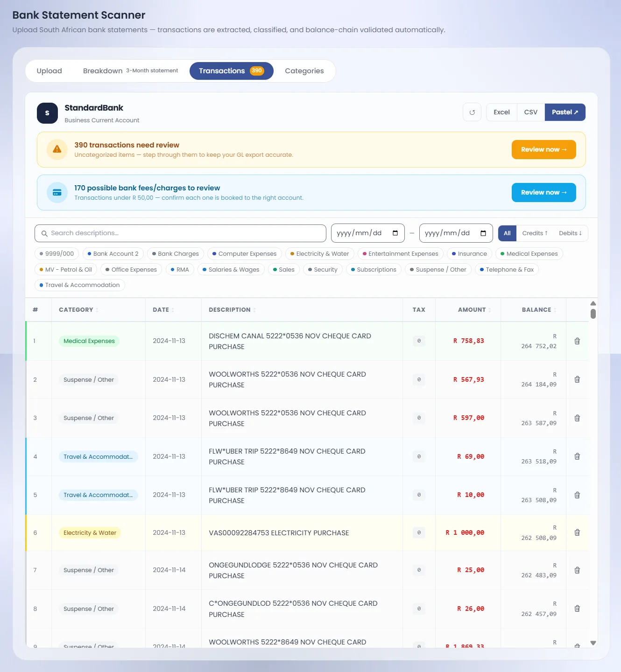Click Review now for 390 transactions
The width and height of the screenshot is (621, 672).
(x=544, y=150)
